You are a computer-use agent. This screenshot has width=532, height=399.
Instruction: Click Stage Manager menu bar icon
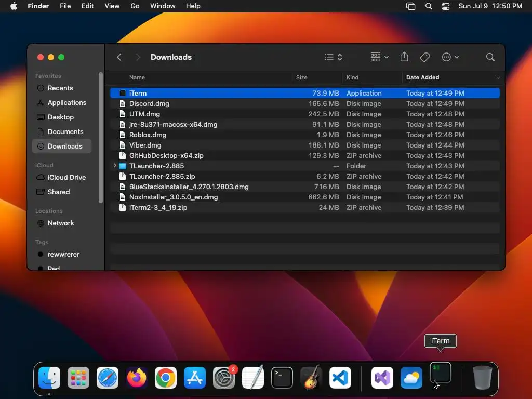pos(410,6)
